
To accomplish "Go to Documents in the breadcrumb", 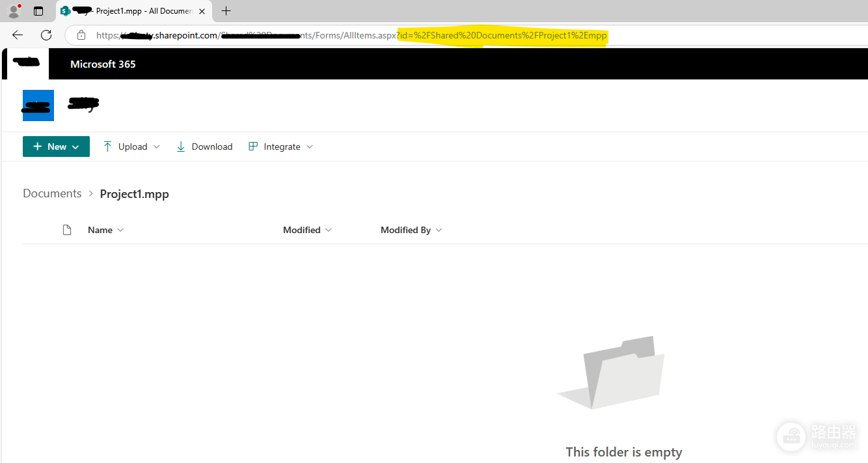I will (52, 193).
